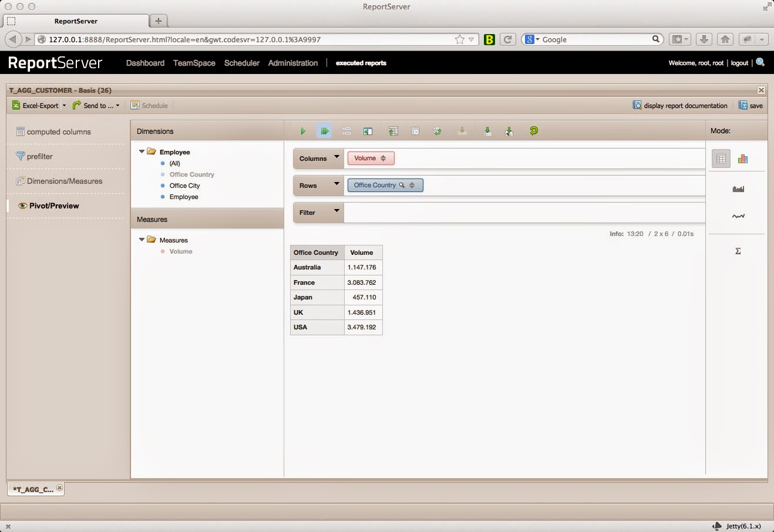Go to TeamSpace in top navigation
This screenshot has width=774, height=532.
pos(194,63)
